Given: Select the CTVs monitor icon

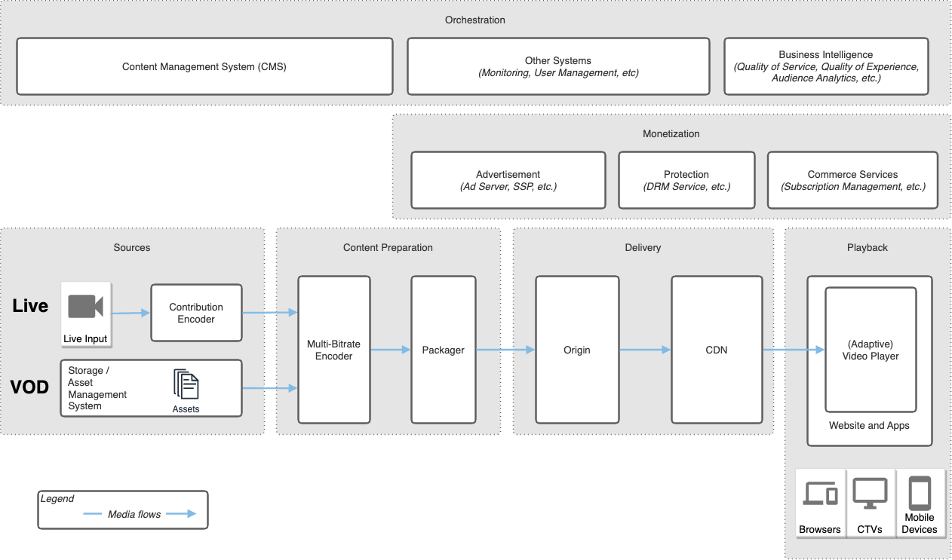Looking at the screenshot, I should click(x=870, y=494).
